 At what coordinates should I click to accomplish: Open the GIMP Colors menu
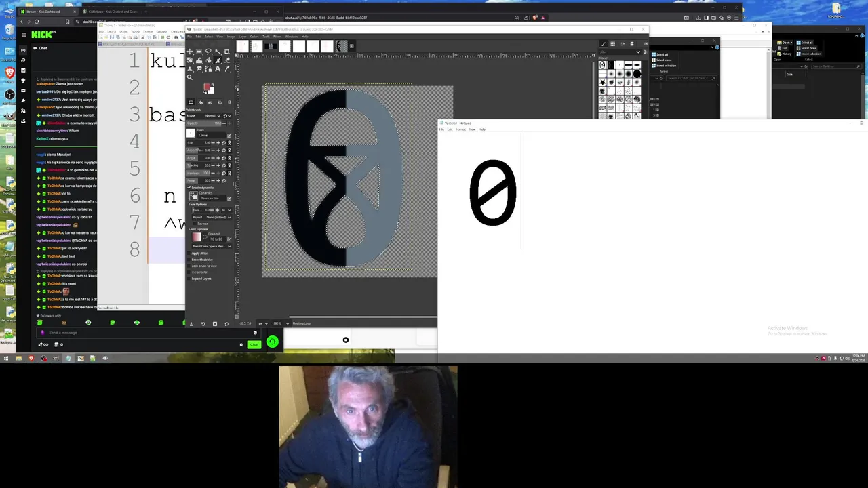[x=254, y=37]
